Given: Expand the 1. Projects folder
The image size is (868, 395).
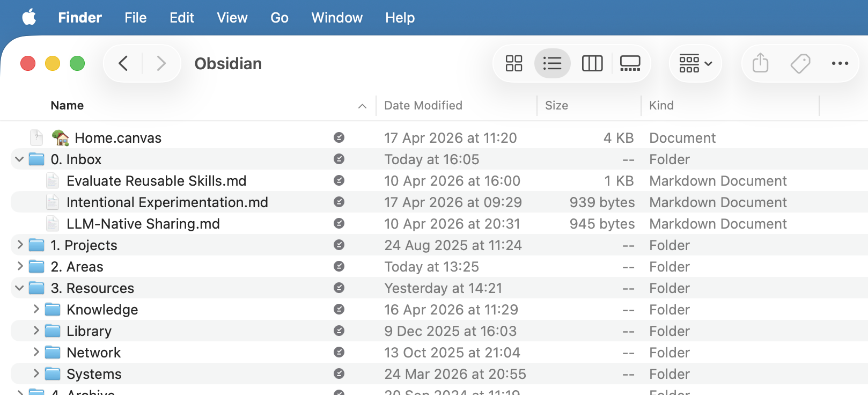Looking at the screenshot, I should click(20, 245).
